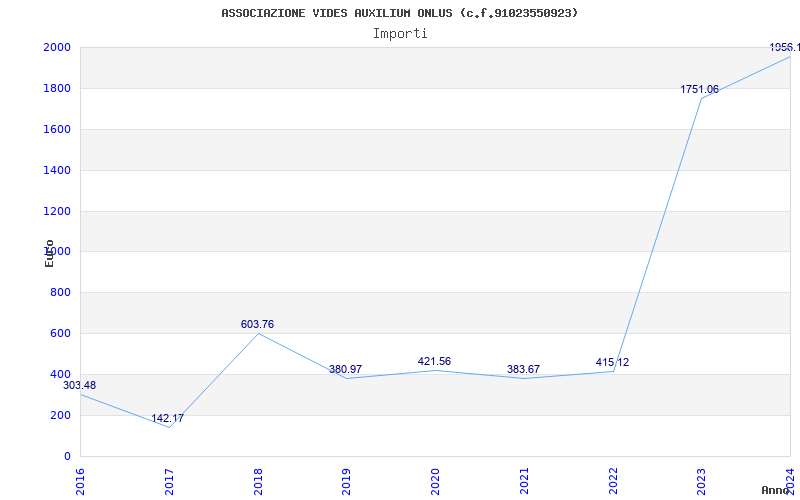Click the 2020 x-axis year label
Screen dimensions: 800x500
435,482
